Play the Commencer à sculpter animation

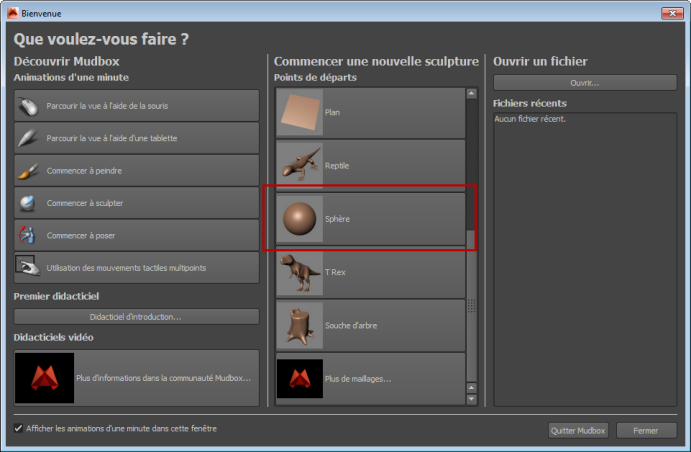137,203
